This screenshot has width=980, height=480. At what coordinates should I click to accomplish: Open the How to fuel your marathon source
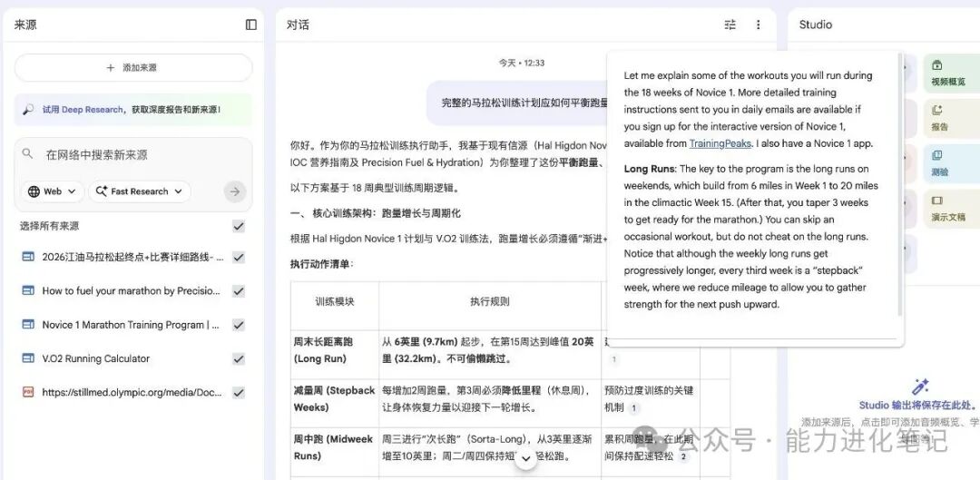131,290
